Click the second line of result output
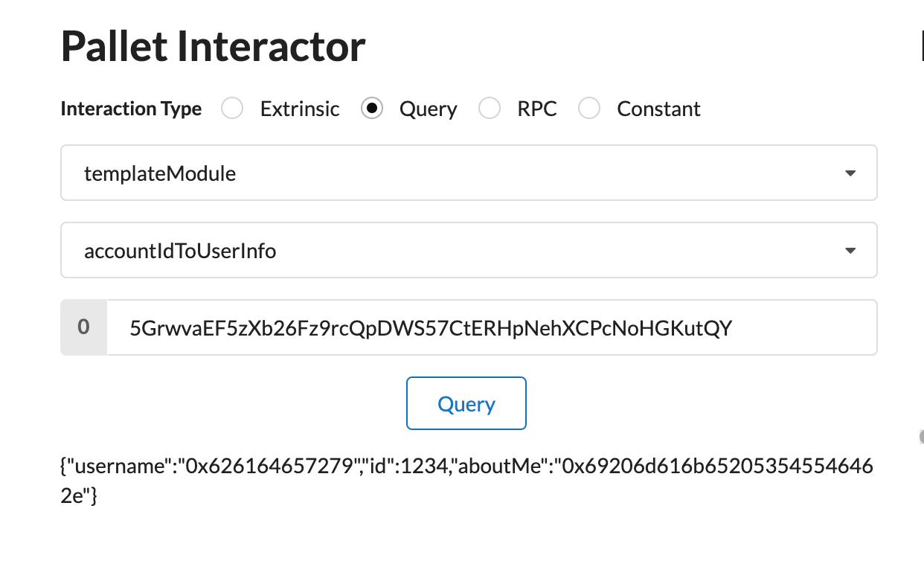Viewport: 924px width, 561px height. [79, 497]
